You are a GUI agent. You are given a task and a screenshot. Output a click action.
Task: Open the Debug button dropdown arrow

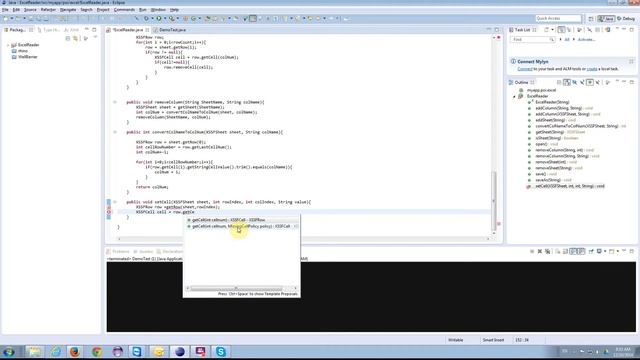(152, 18)
